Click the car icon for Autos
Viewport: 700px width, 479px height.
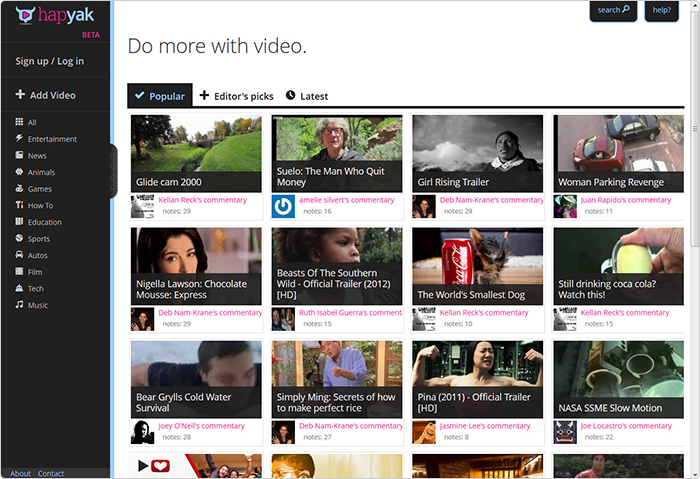(19, 254)
